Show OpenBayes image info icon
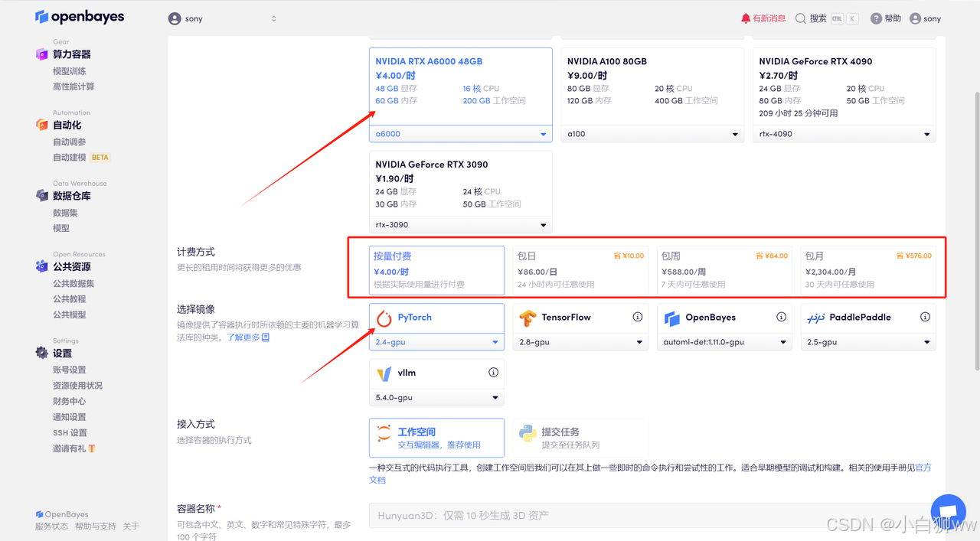Screen dimensions: 980x541 pos(782,317)
